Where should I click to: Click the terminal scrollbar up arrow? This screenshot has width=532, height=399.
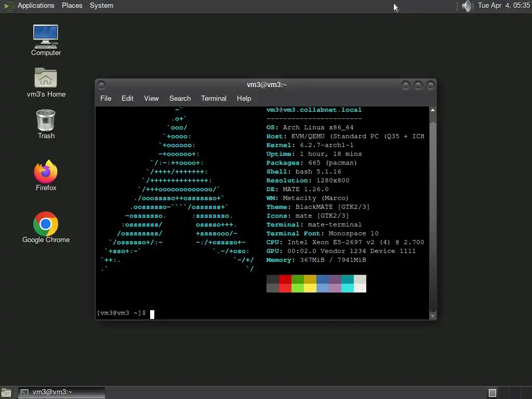tap(433, 110)
